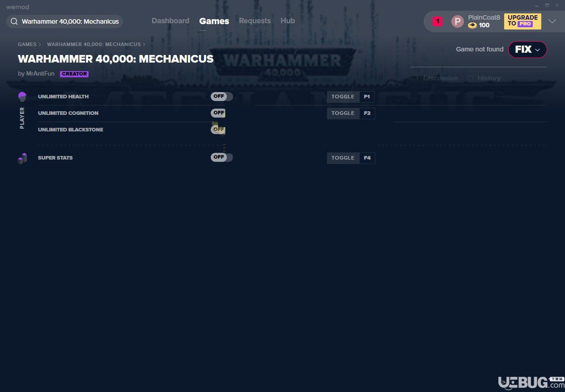Click the CREATOR badge

click(74, 74)
